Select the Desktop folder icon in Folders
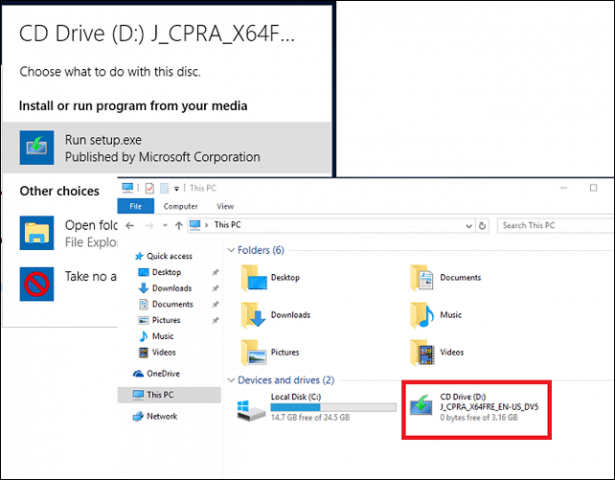Image resolution: width=615 pixels, height=480 pixels. (x=254, y=278)
